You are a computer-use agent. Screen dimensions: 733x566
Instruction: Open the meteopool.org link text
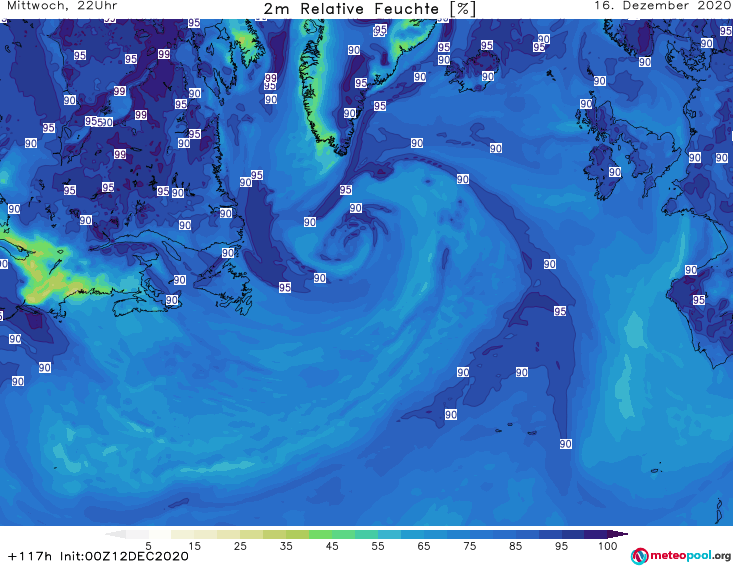pos(690,555)
